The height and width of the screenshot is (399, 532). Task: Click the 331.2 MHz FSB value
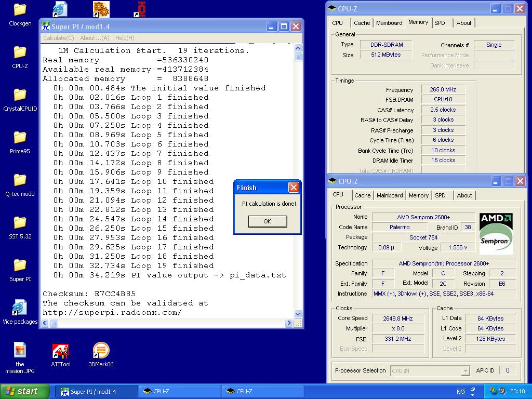398,339
